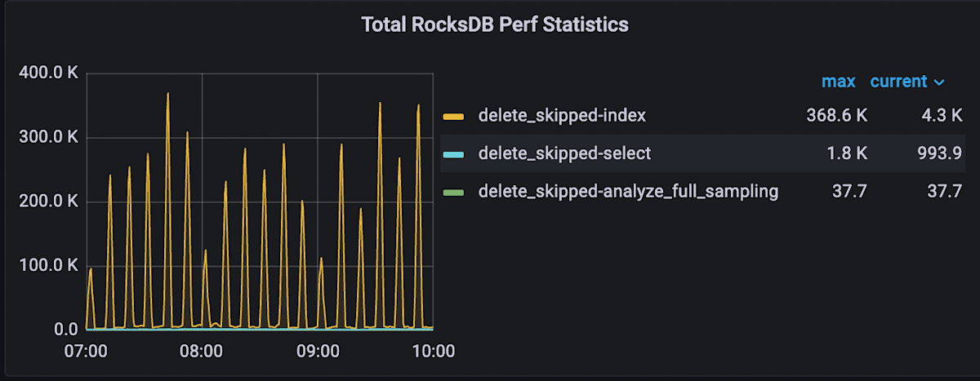Click the 08:00 x-axis time label
980x381 pixels.
click(202, 352)
